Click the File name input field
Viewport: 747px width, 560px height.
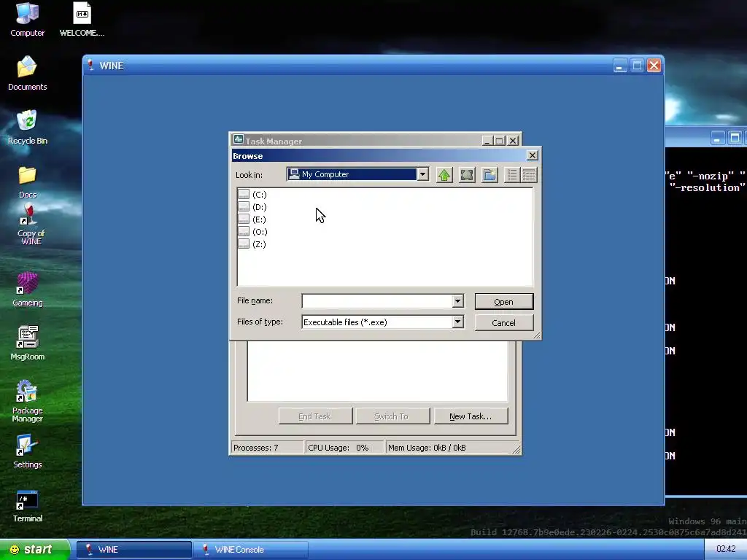tap(377, 300)
